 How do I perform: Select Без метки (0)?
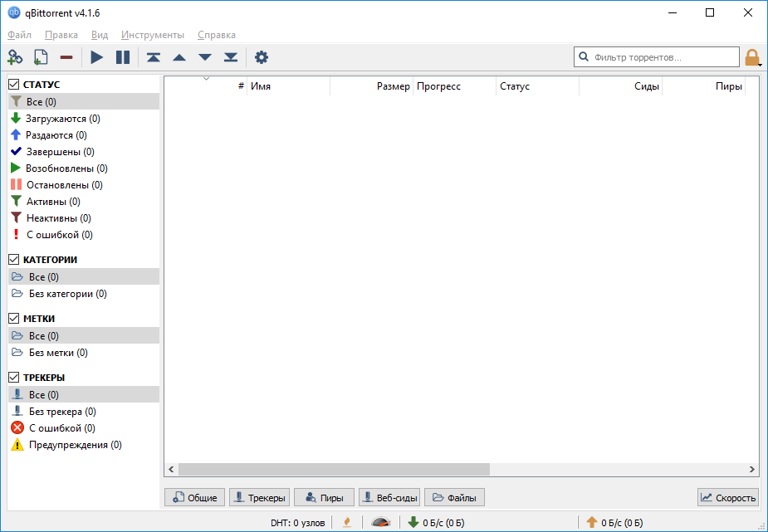click(84, 353)
